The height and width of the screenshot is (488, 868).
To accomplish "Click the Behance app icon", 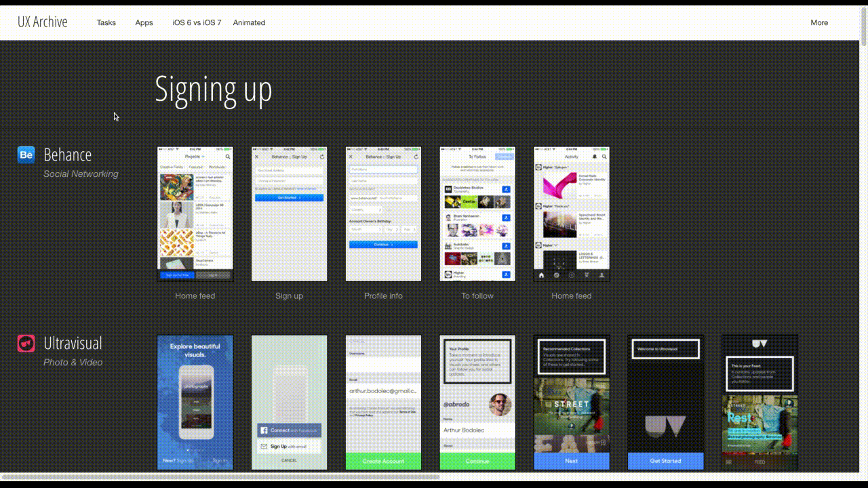I will click(x=26, y=155).
